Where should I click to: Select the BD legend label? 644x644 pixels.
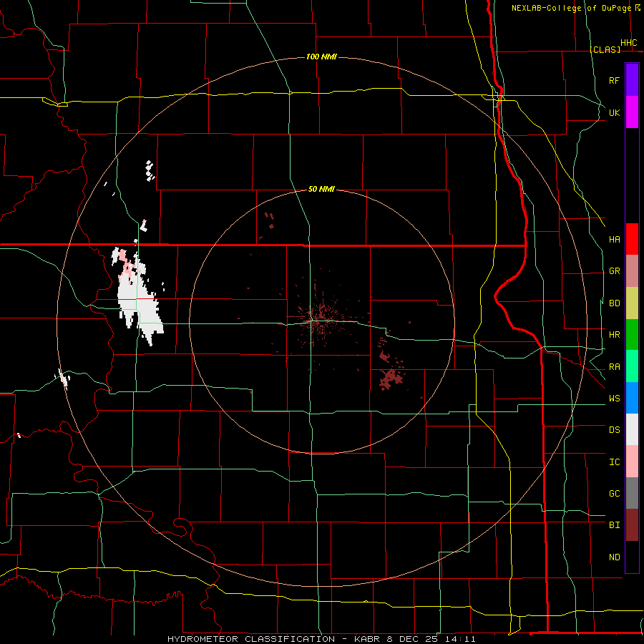614,303
